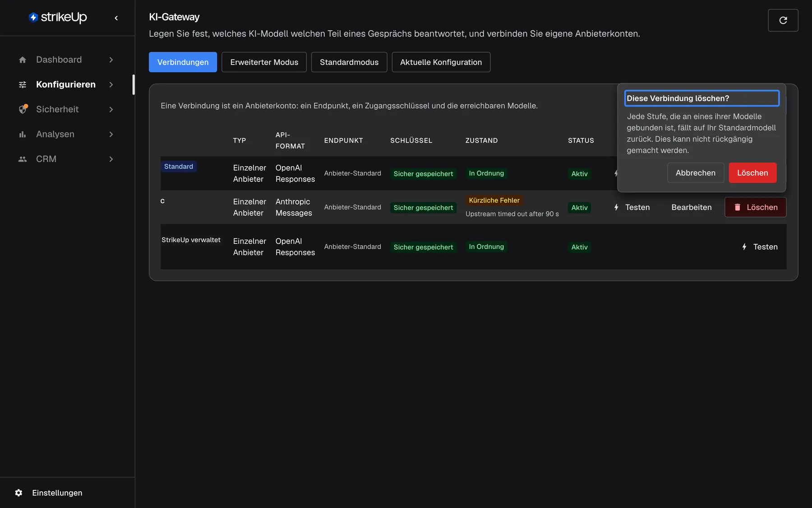
Task: Expand the CRM menu chevron
Action: point(111,159)
